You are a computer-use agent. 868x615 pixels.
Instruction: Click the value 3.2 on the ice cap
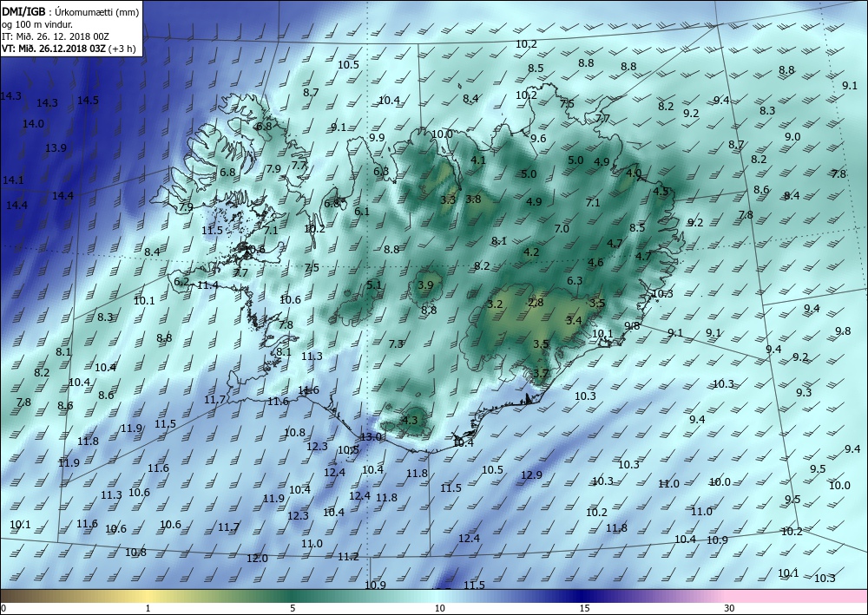click(x=495, y=304)
